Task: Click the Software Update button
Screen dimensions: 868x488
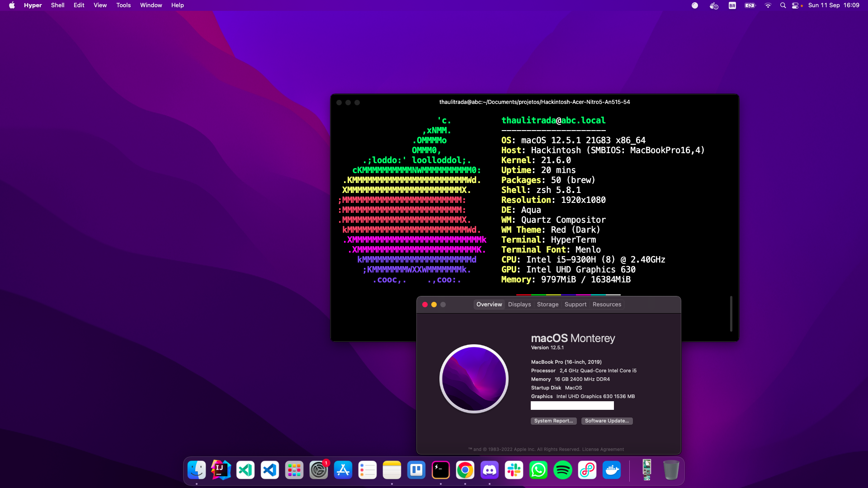Action: point(607,421)
